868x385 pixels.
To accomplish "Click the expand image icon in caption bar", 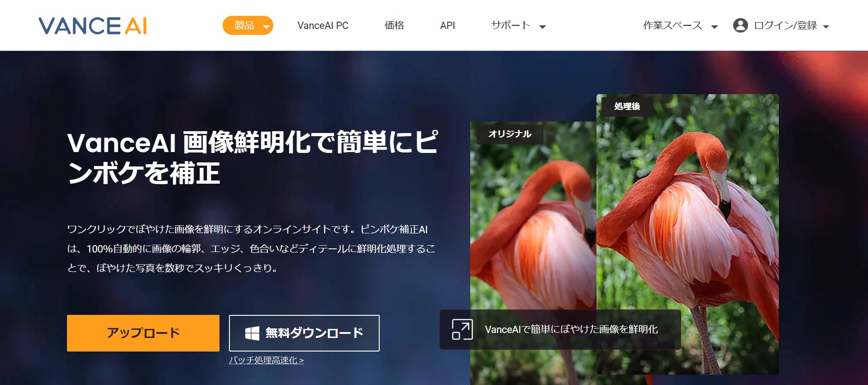I will (462, 329).
